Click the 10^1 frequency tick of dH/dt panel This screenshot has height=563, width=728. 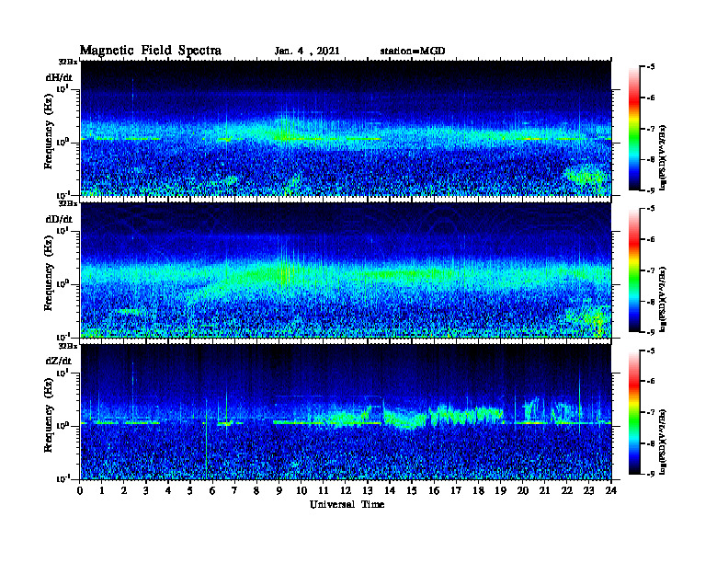(x=64, y=88)
